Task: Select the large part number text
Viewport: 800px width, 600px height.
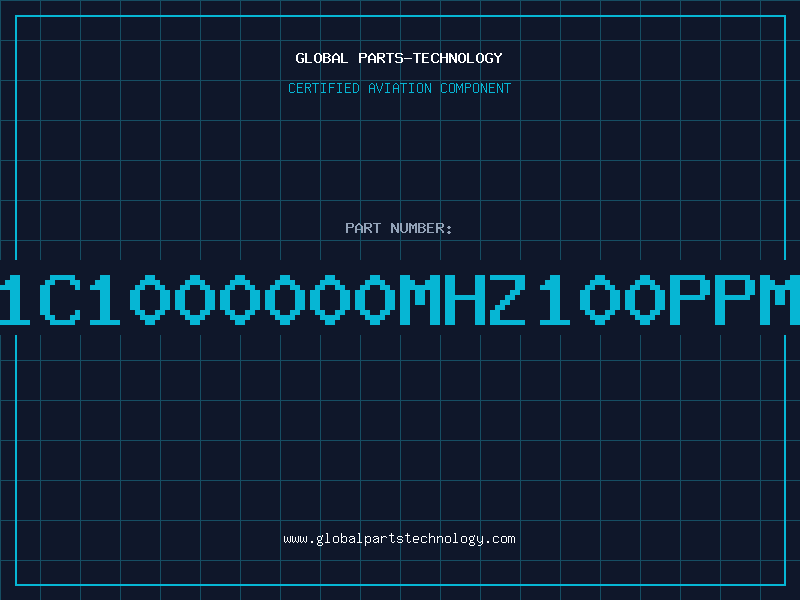Action: pos(400,299)
